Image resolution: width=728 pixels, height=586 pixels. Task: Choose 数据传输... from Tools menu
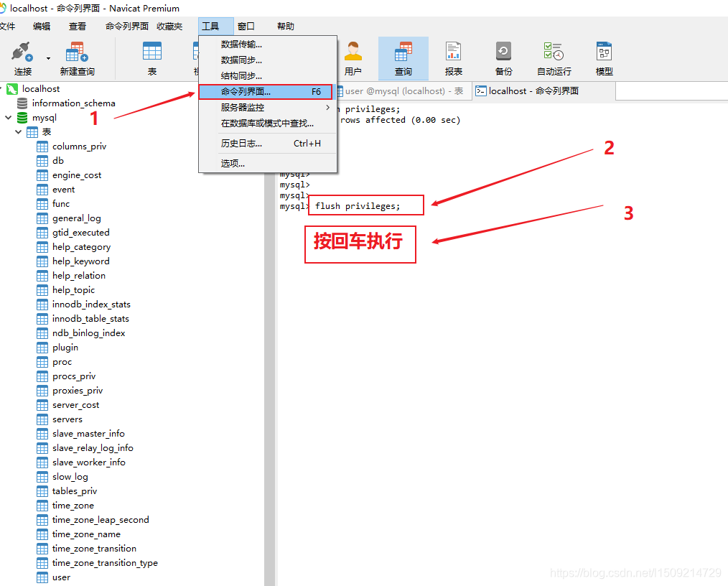pos(267,45)
